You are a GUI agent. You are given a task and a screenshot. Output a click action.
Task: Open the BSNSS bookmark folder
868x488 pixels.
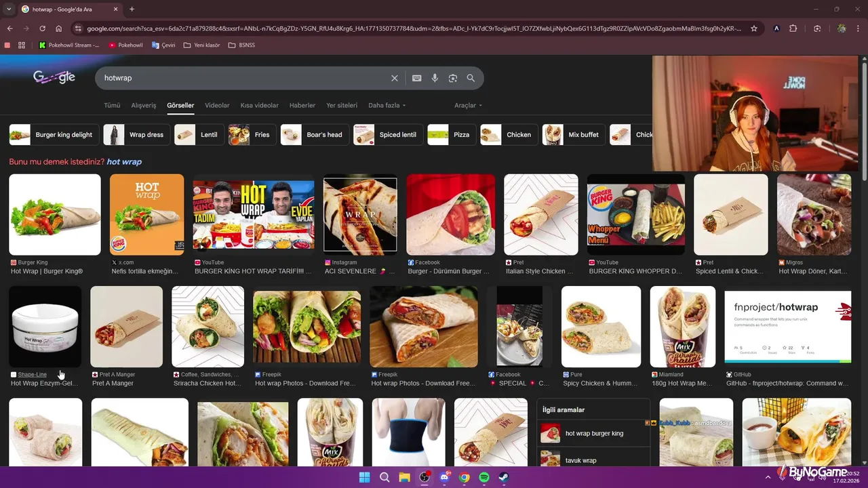tap(241, 45)
